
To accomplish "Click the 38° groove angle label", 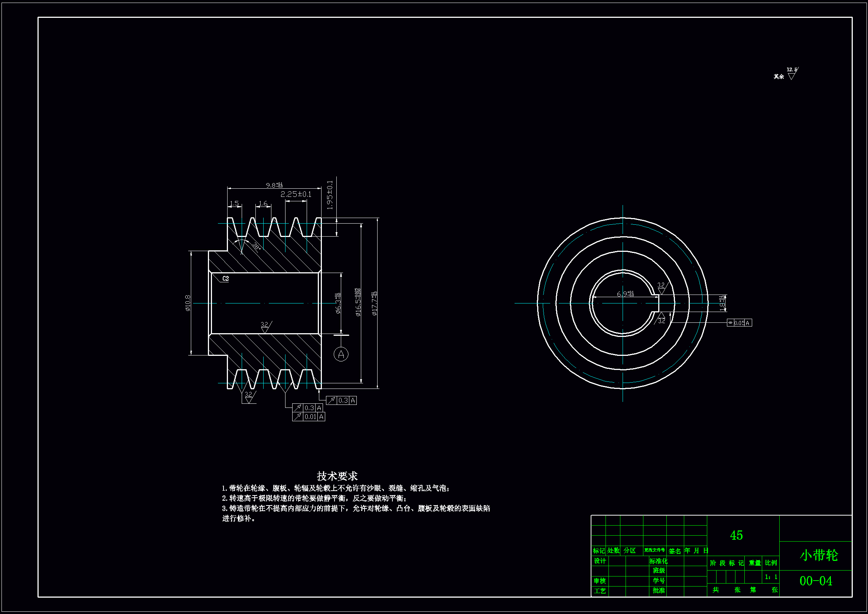I will pyautogui.click(x=257, y=246).
